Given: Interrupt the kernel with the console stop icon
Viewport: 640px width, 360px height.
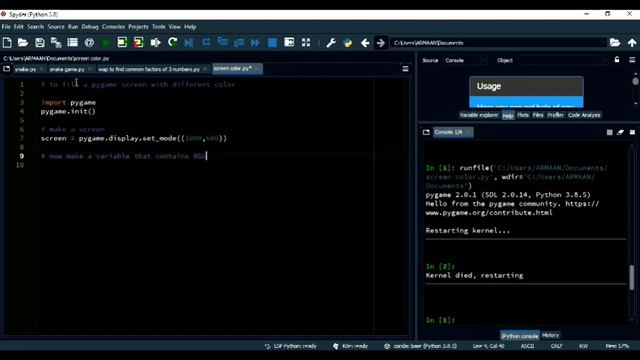Looking at the screenshot, I should pyautogui.click(x=609, y=132).
